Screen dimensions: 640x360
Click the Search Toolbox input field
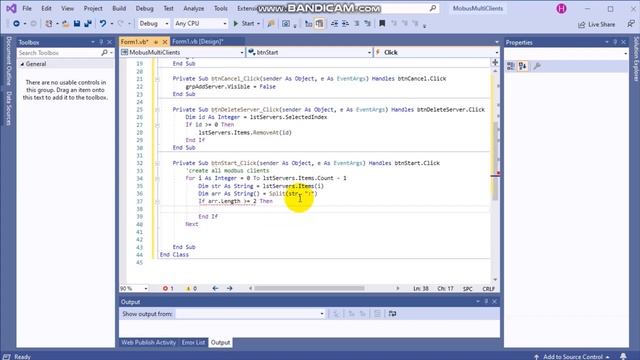[59, 53]
